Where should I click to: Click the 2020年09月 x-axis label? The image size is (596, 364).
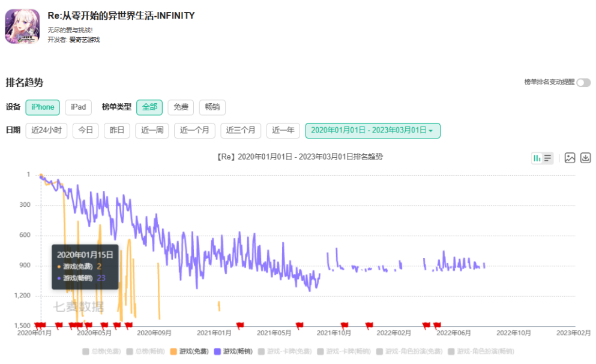pos(154,333)
